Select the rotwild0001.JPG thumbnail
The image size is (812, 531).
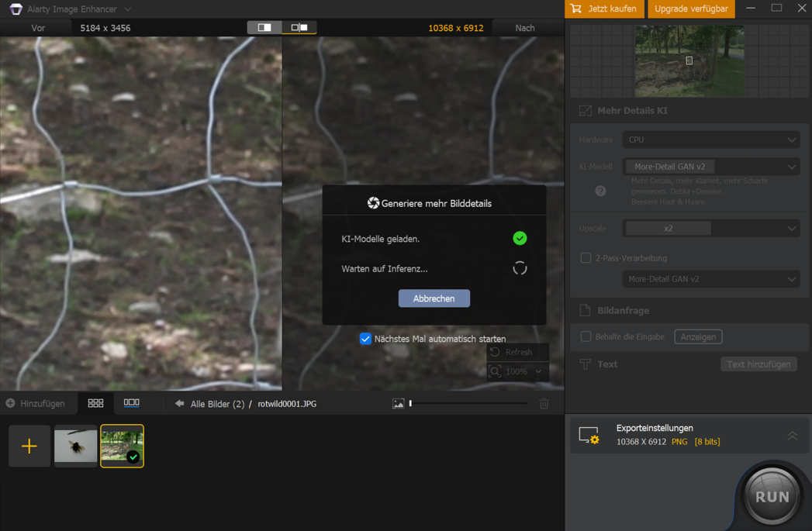(x=122, y=446)
